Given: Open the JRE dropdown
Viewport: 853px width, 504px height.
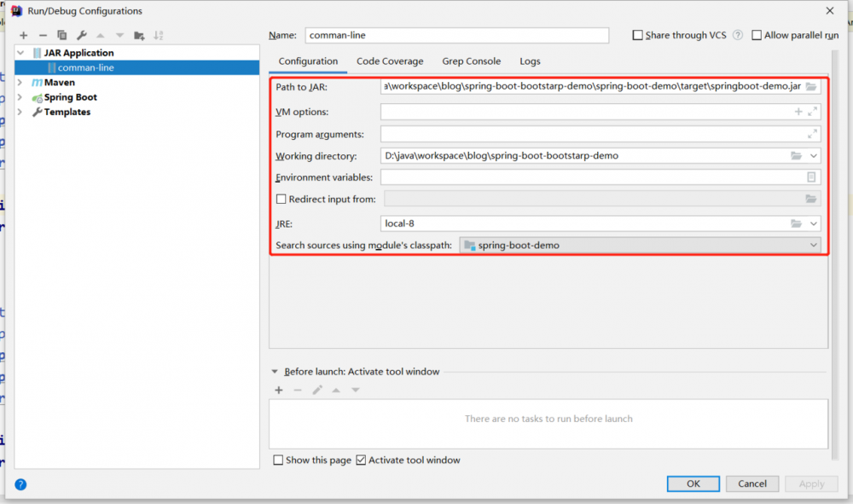Looking at the screenshot, I should 812,223.
